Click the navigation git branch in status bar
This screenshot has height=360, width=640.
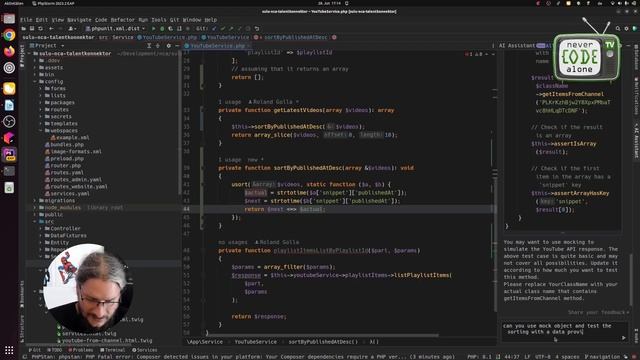pyautogui.click(x=602, y=356)
